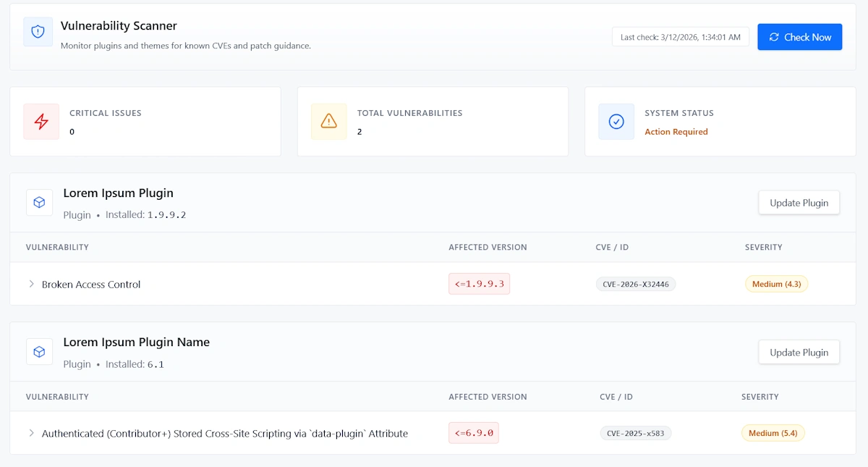Expand the Broken Access Control row chevron
The width and height of the screenshot is (868, 467).
coord(31,284)
